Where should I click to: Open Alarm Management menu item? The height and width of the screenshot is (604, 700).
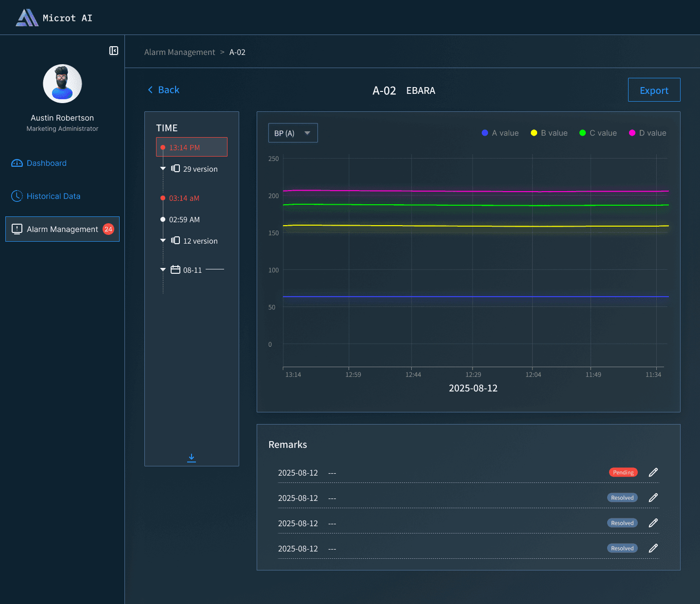click(x=62, y=229)
